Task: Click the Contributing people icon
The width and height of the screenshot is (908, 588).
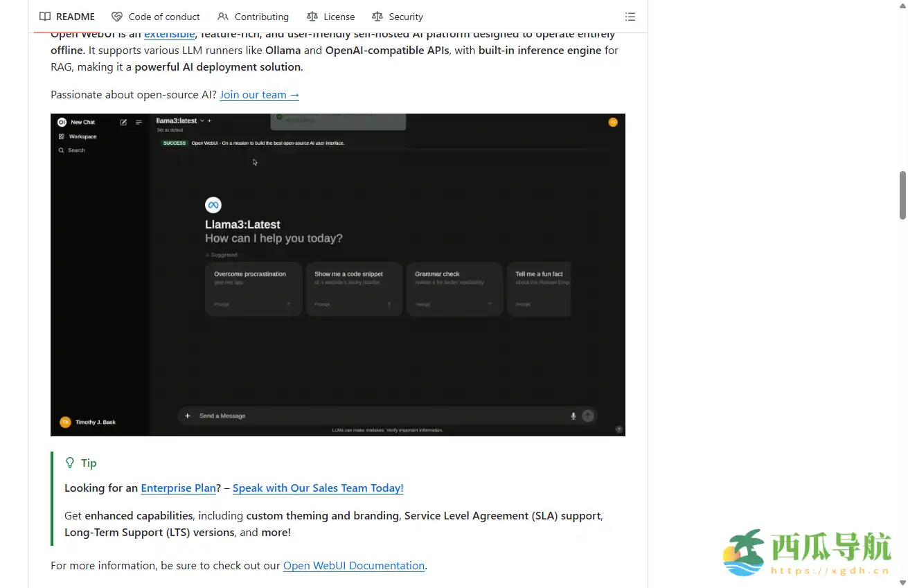Action: (222, 17)
